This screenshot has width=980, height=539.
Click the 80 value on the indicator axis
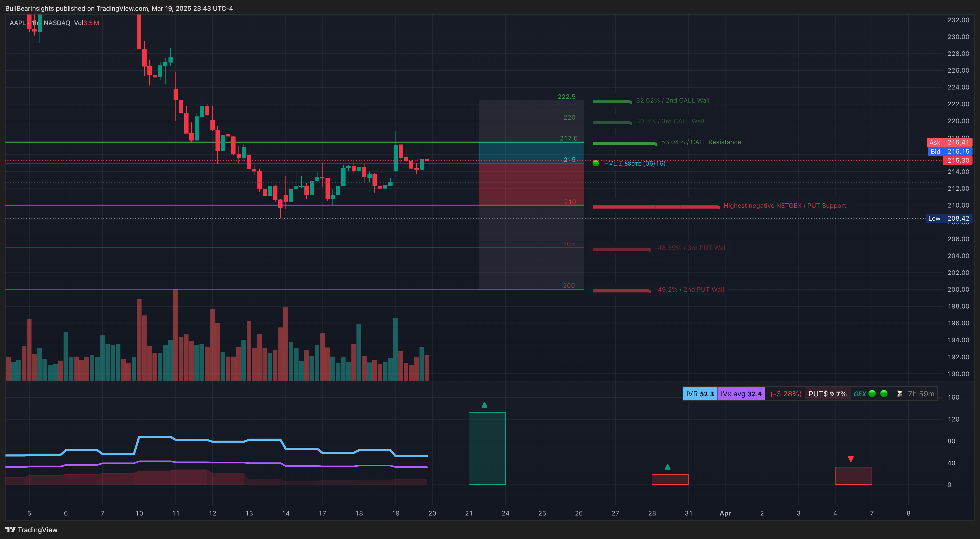(x=951, y=441)
